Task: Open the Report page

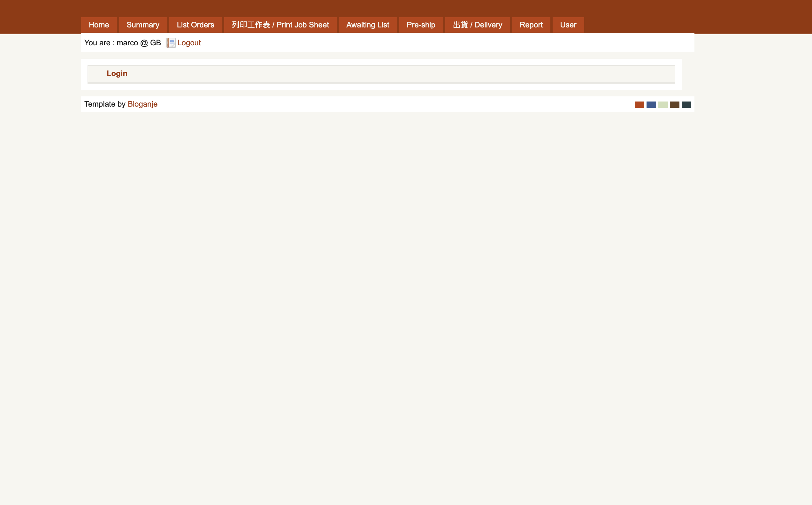Action: 531,25
